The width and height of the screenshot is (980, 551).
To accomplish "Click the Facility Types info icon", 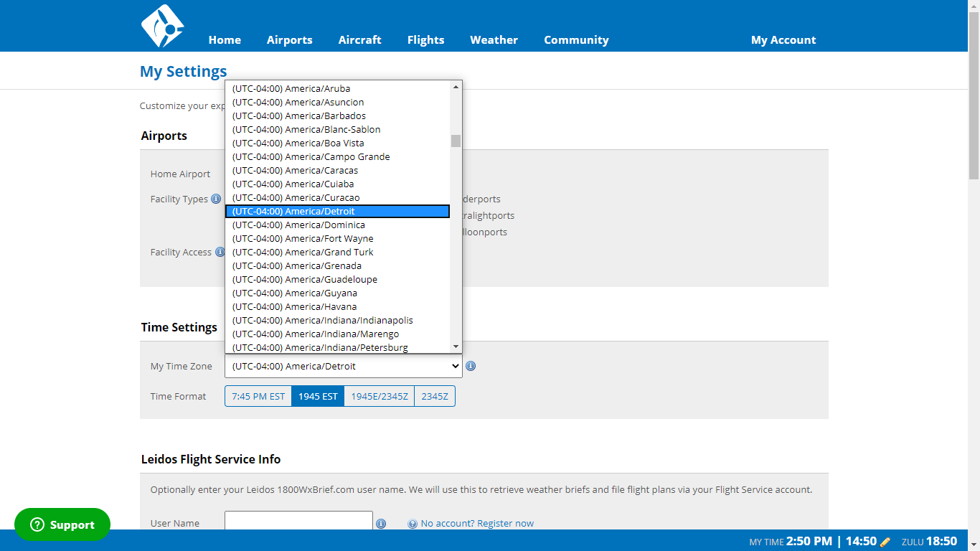I will pyautogui.click(x=216, y=199).
